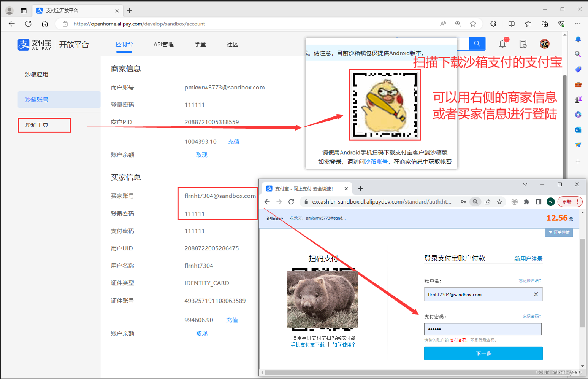This screenshot has height=379, width=588.
Task: Open Edge browser essentials heart icon
Action: coord(561,24)
